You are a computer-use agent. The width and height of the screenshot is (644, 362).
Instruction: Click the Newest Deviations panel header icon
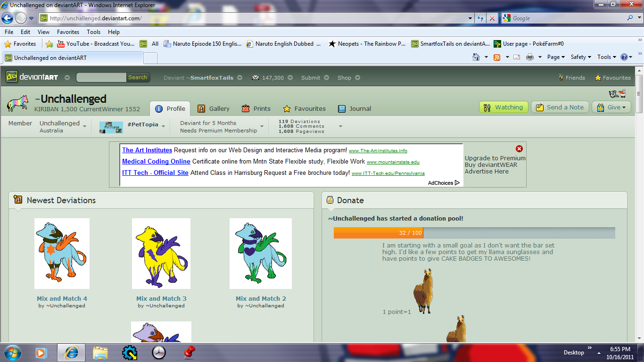click(18, 200)
